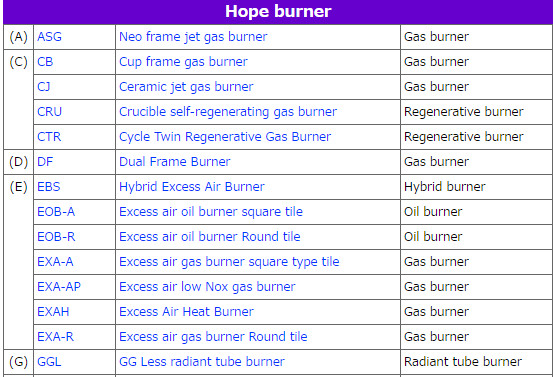Image resolution: width=555 pixels, height=377 pixels.
Task: Open Cup frame gas burner page
Action: (x=183, y=62)
